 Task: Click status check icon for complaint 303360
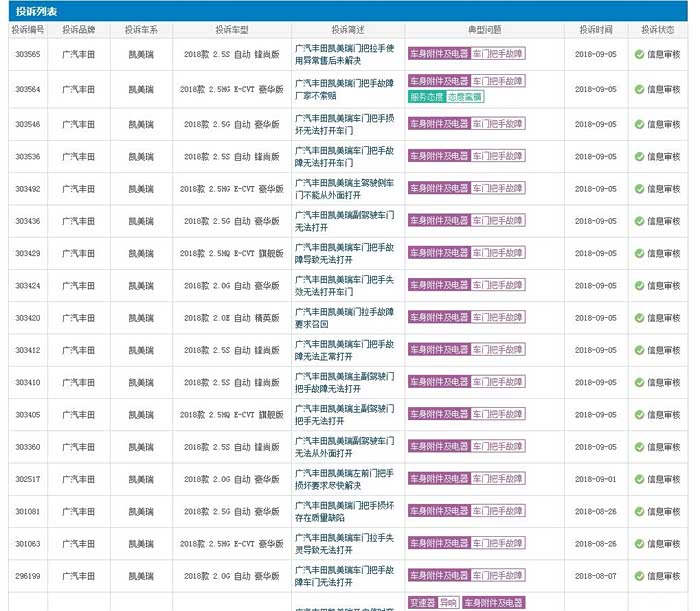639,447
